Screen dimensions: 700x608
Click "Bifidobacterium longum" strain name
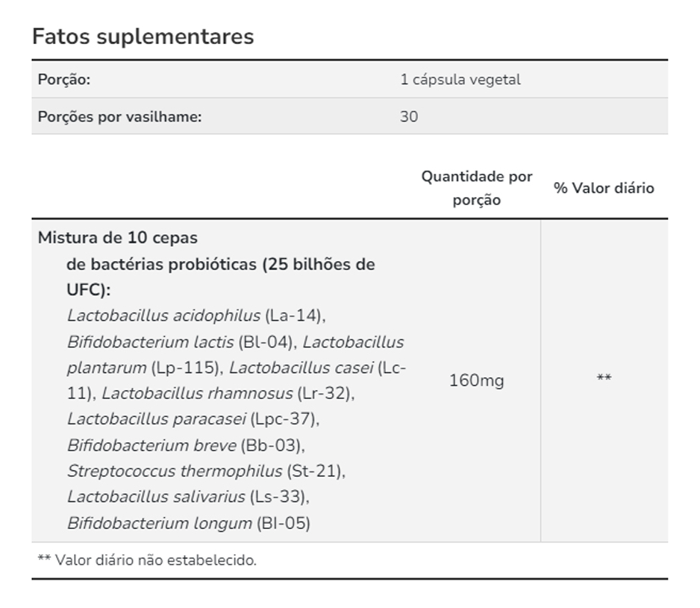[x=159, y=523]
